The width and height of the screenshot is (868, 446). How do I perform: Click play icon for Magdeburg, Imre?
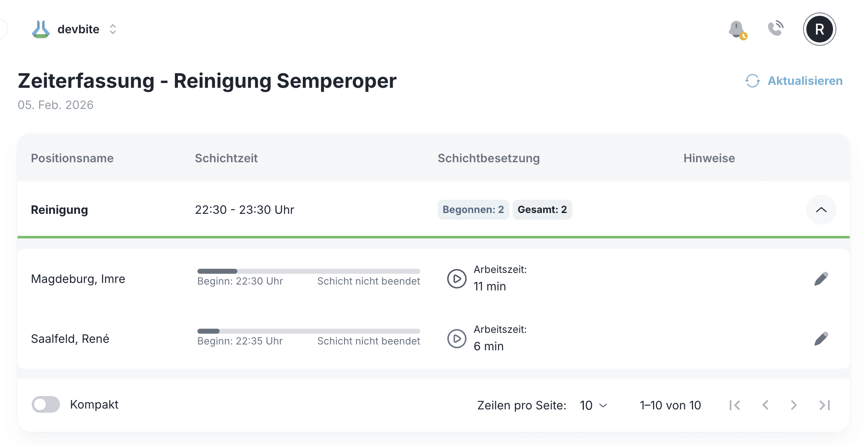coord(456,279)
